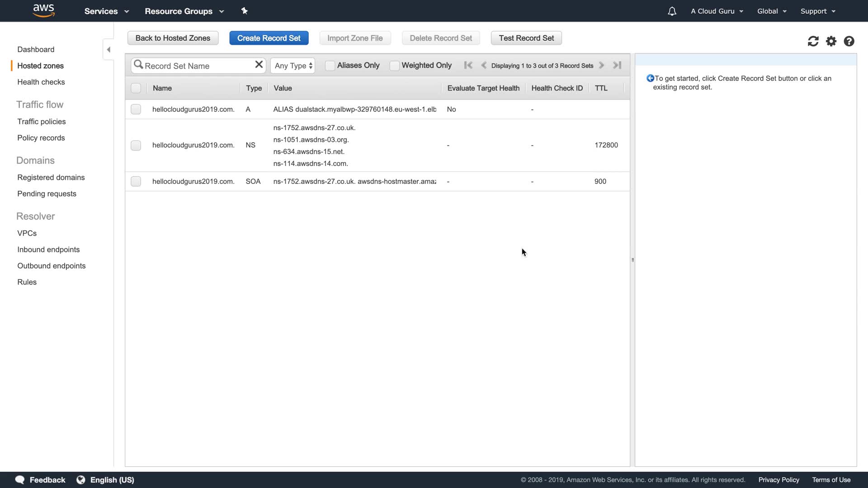Open Health checks in sidebar
868x488 pixels.
41,82
